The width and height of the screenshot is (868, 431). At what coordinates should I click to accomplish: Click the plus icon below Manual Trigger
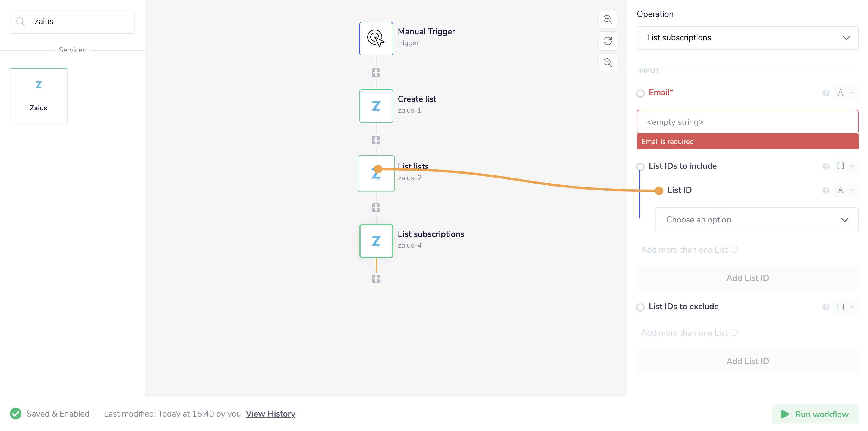pyautogui.click(x=376, y=72)
